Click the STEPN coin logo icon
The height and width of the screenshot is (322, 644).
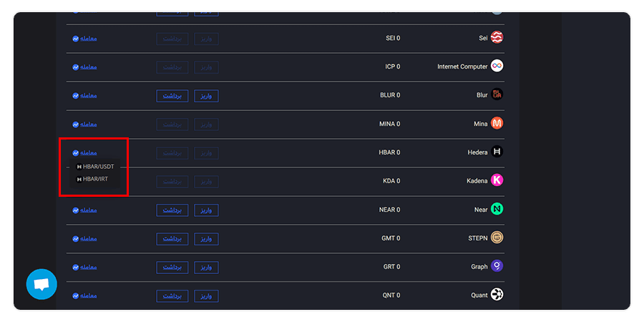(497, 238)
